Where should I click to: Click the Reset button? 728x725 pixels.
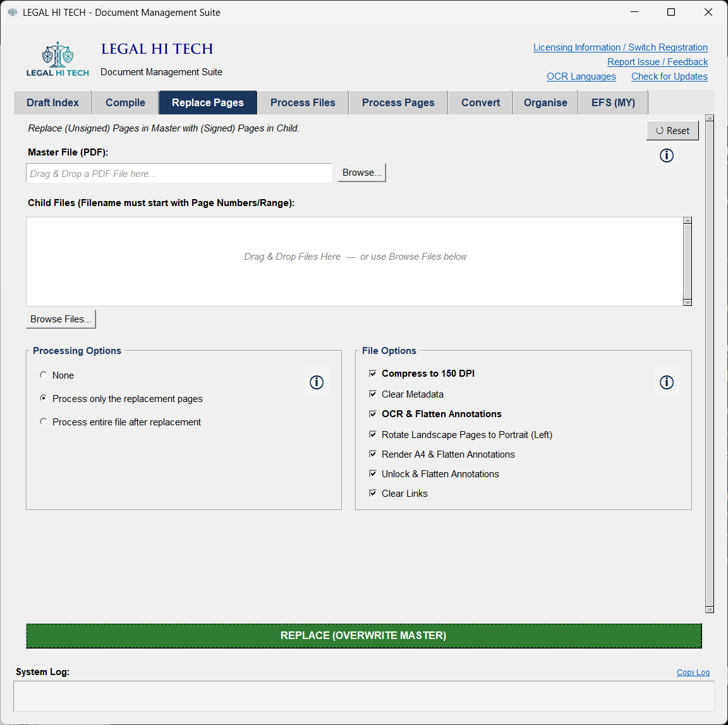tap(672, 131)
